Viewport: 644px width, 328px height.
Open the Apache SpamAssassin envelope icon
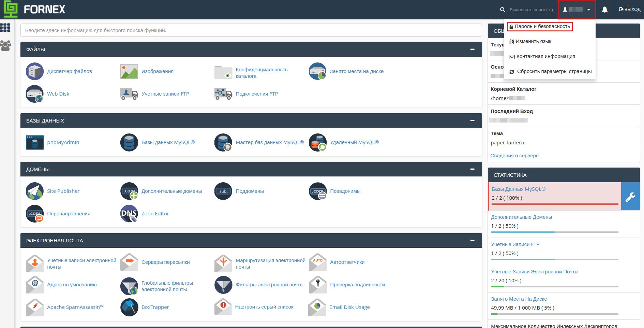pyautogui.click(x=35, y=307)
